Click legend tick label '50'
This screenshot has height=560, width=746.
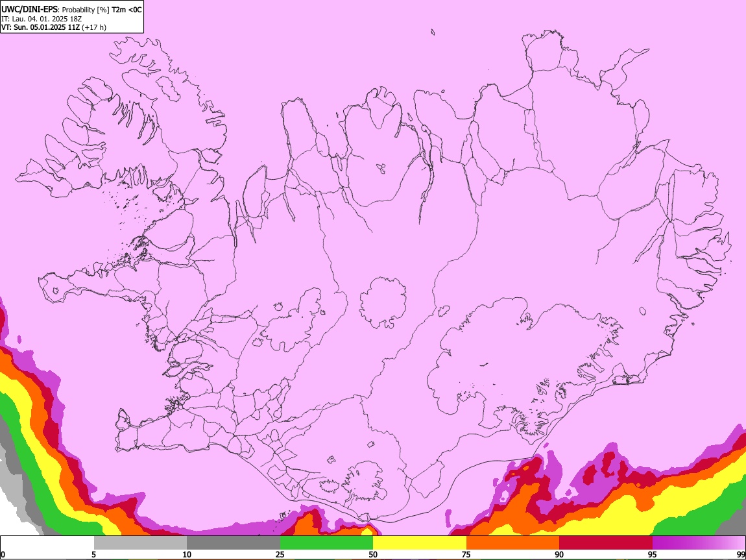[373, 555]
